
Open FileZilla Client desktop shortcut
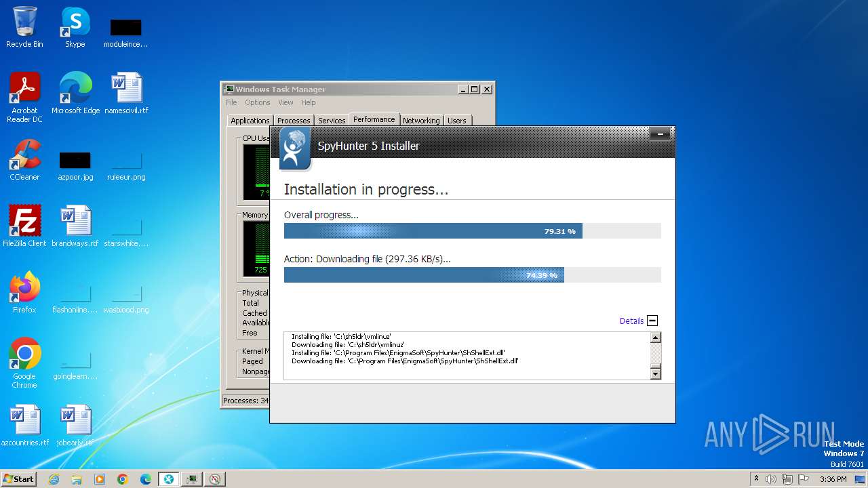click(24, 226)
